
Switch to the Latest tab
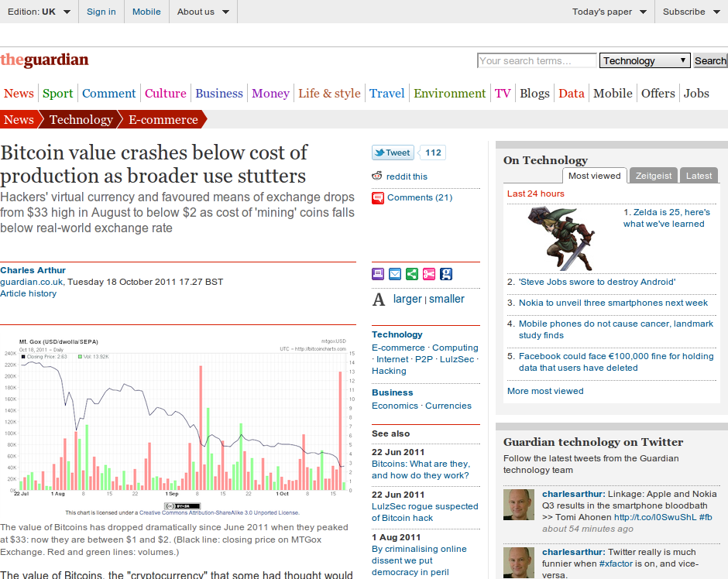[x=699, y=176]
